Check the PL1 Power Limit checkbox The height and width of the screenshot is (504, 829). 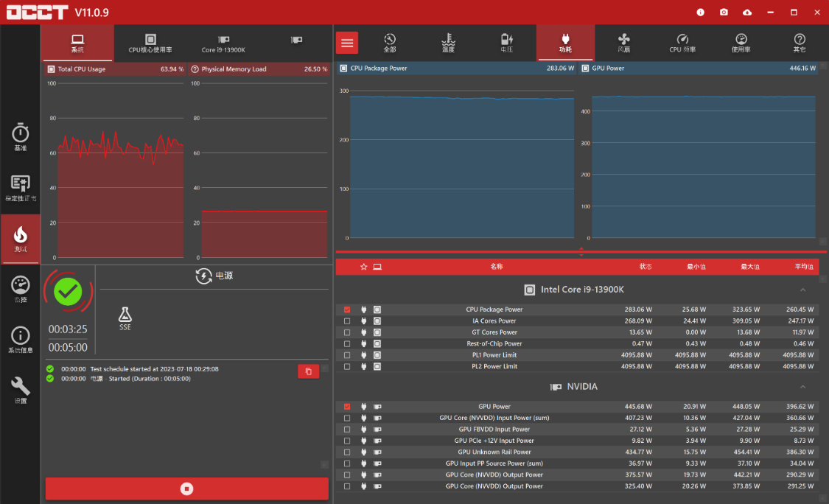pos(347,355)
